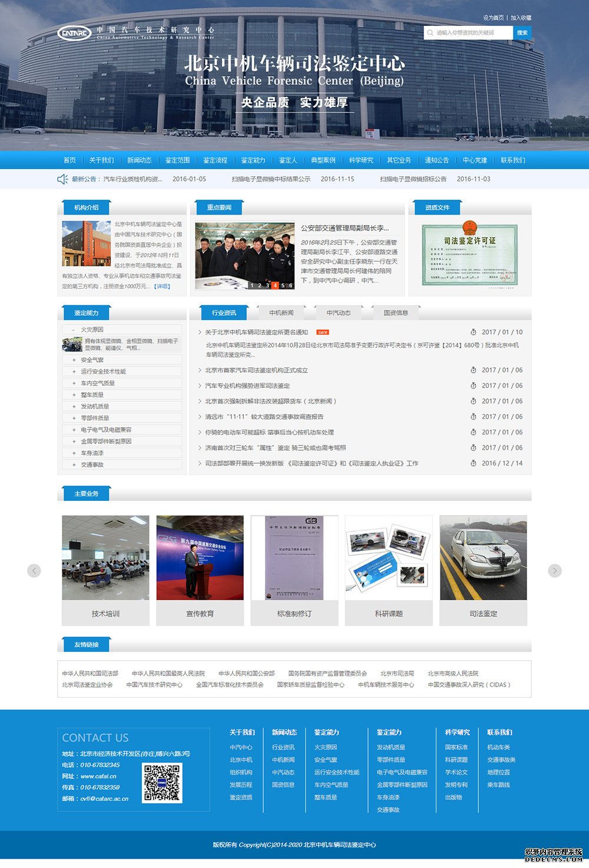The image size is (589, 868).
Task: Go to the next 主要业务 carousel slide
Action: tap(555, 570)
